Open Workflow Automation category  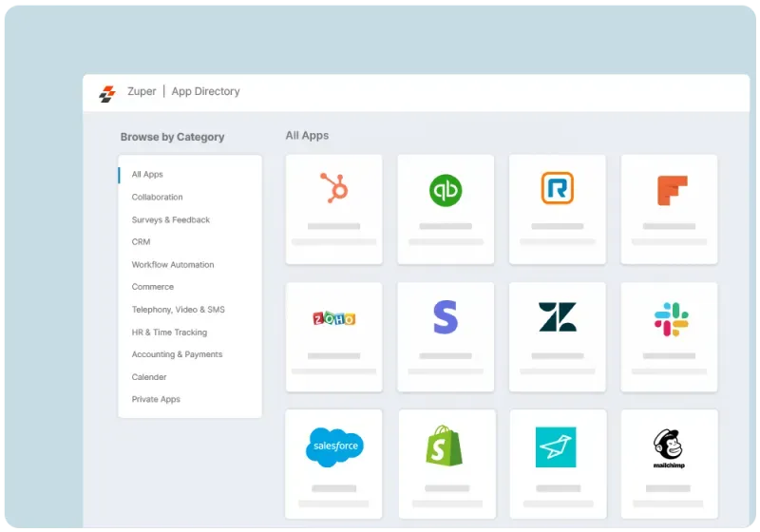[x=173, y=264]
